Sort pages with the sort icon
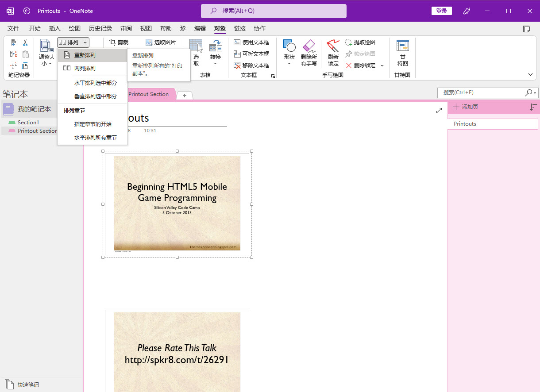Viewport: 540px width, 392px height. (533, 107)
